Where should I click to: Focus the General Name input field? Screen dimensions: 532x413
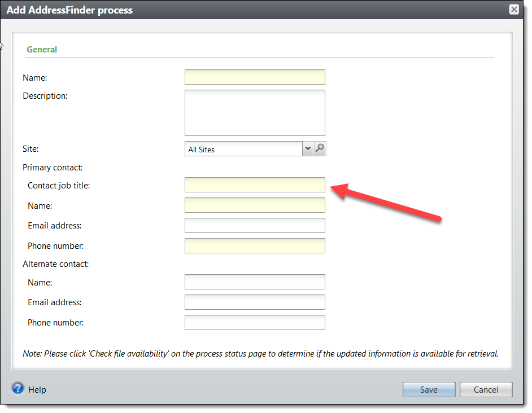pos(255,77)
